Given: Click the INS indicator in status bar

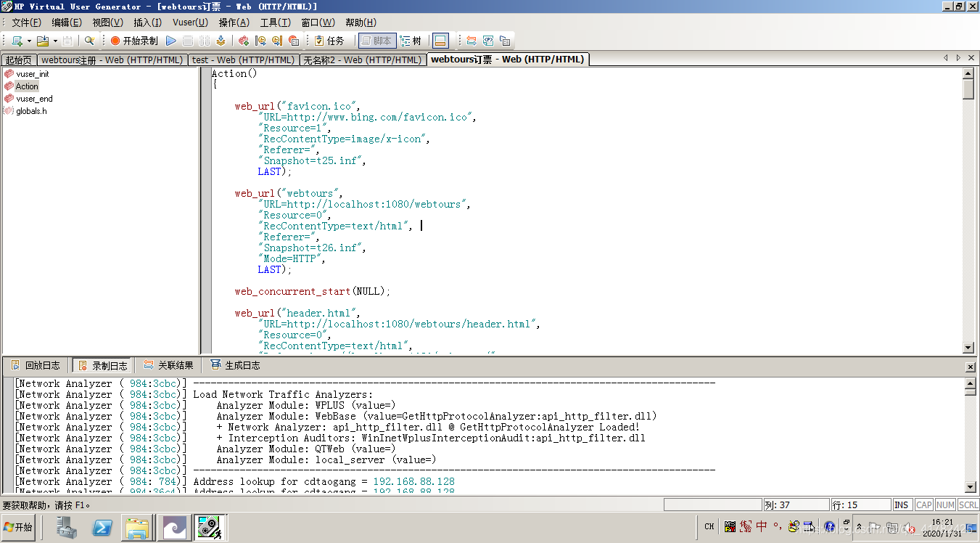Looking at the screenshot, I should tap(902, 505).
